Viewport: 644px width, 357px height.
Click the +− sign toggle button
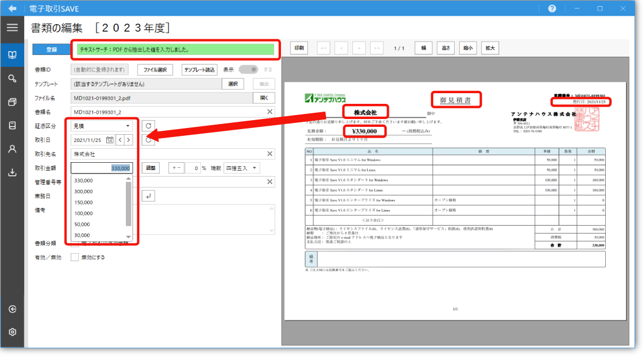tap(176, 168)
